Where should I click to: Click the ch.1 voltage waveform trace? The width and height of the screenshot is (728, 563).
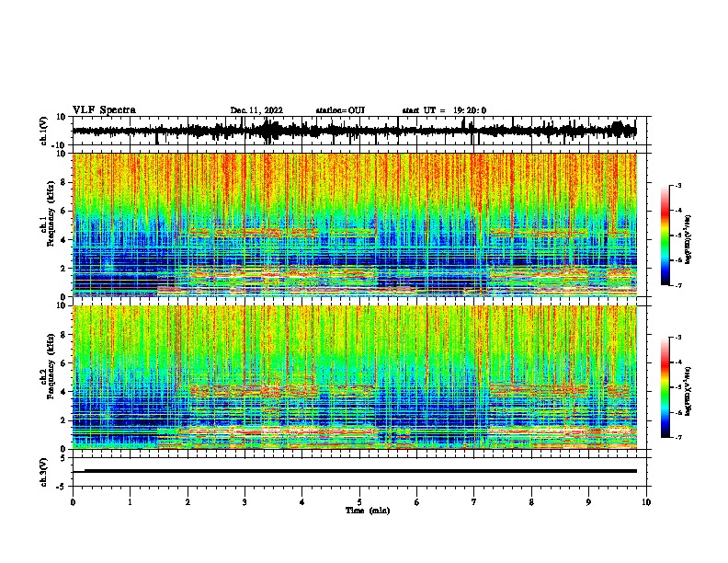(x=354, y=131)
